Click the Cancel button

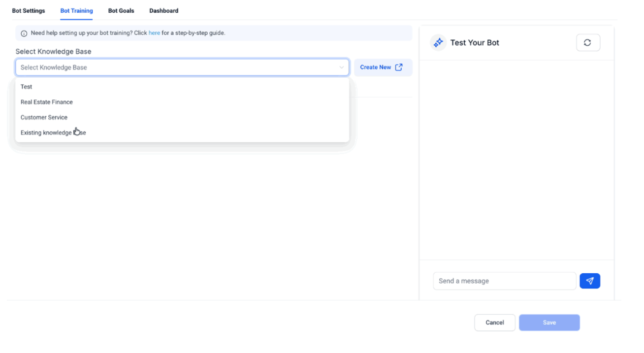coord(495,322)
